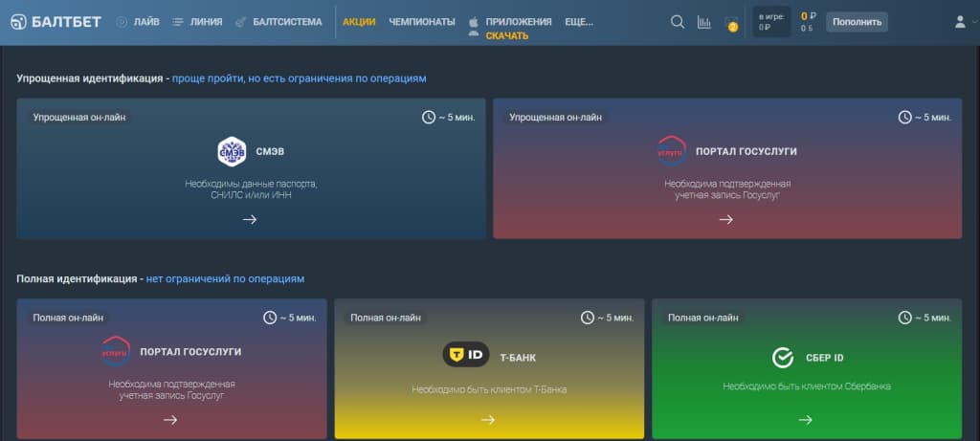Click 'Полная он-лайн' label on the СБЕР ID card

[703, 318]
